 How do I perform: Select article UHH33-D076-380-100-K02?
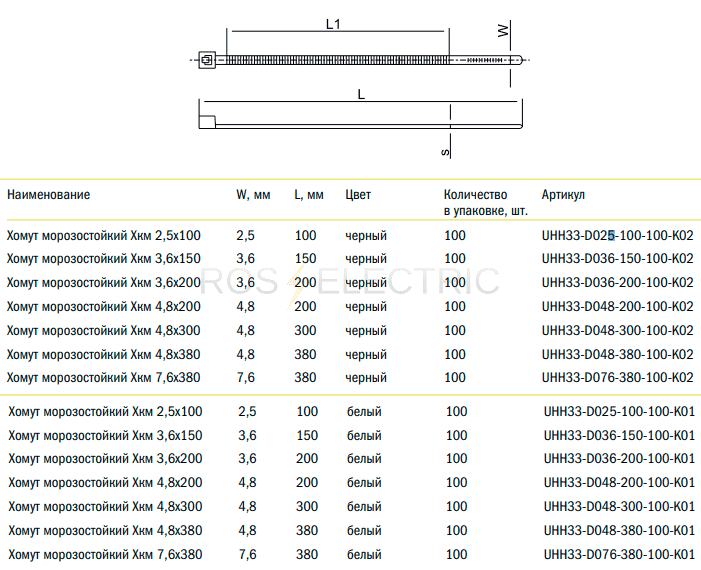[x=617, y=378]
